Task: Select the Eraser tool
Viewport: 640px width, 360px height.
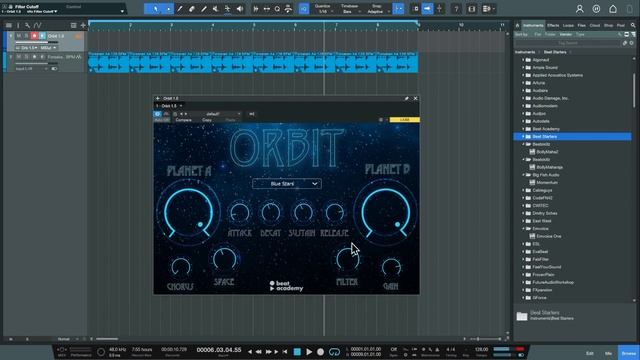Action: tap(192, 9)
